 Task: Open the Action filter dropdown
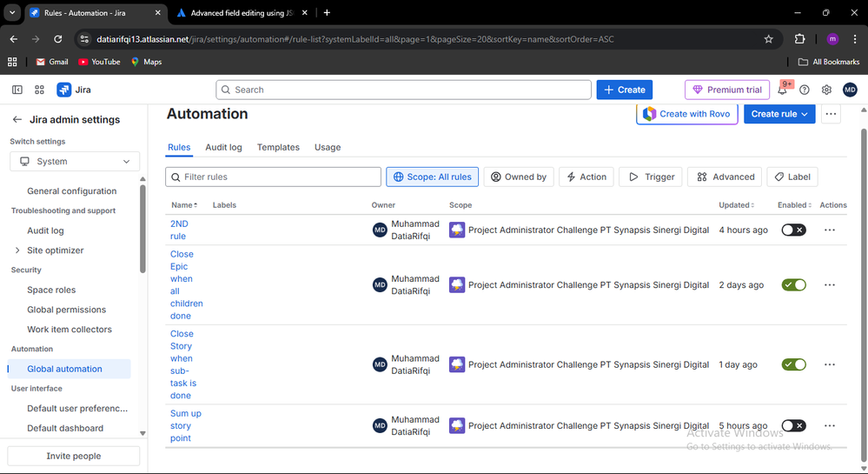coord(586,177)
